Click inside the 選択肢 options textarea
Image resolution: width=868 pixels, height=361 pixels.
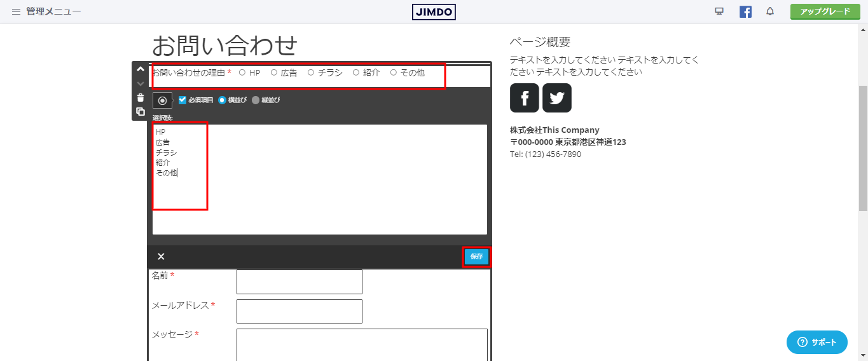(x=320, y=179)
